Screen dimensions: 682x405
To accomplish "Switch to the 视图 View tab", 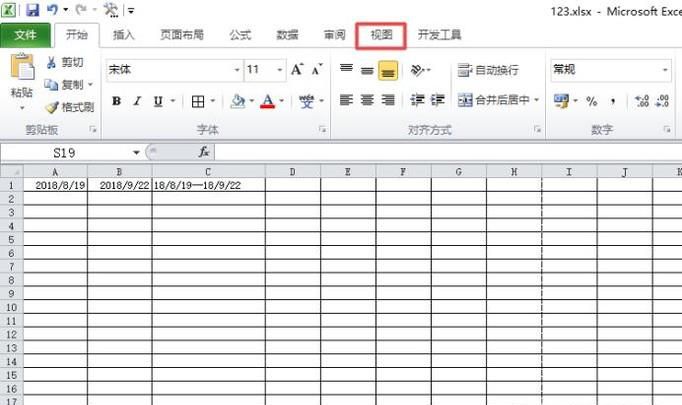I will pyautogui.click(x=381, y=35).
